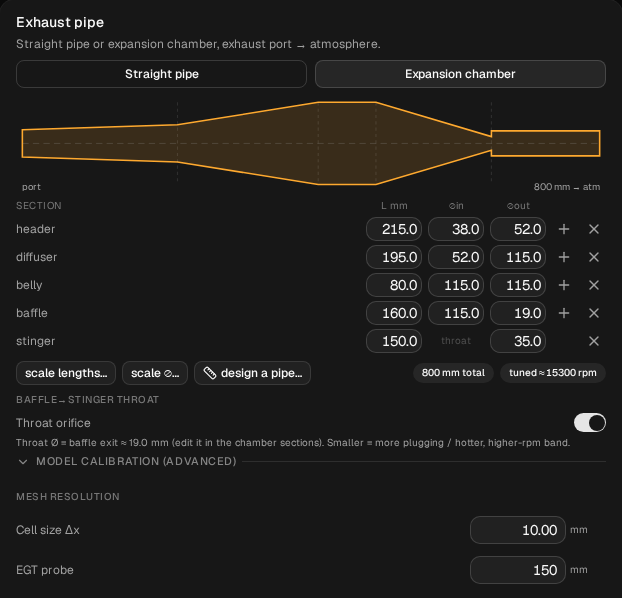The image size is (622, 598).
Task: Click the 'MESH RESOLUTION' heading
Action: pos(68,496)
